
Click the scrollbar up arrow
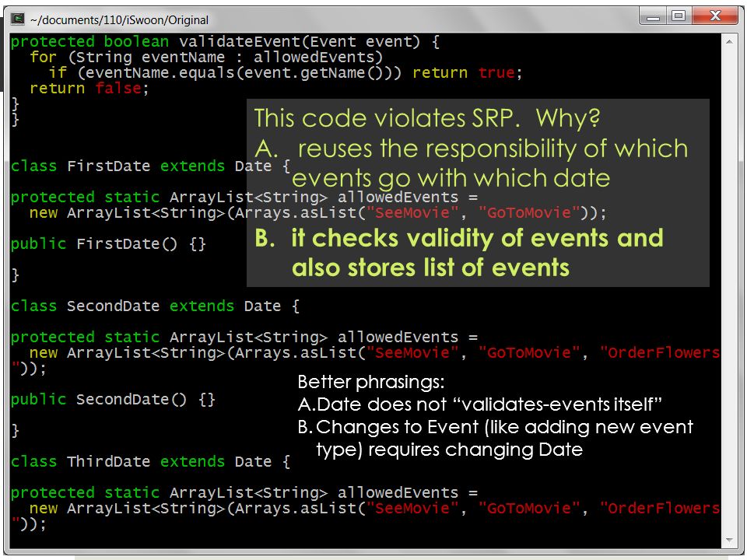[x=729, y=42]
